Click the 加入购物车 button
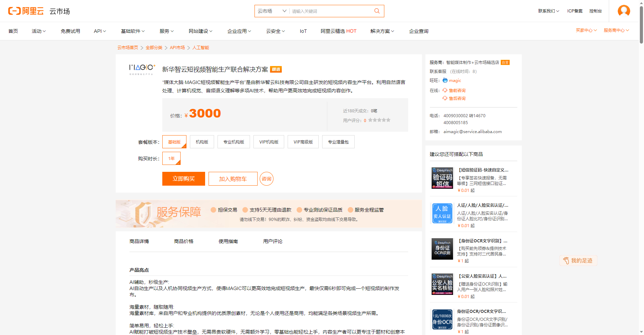The width and height of the screenshot is (644, 335). point(233,179)
